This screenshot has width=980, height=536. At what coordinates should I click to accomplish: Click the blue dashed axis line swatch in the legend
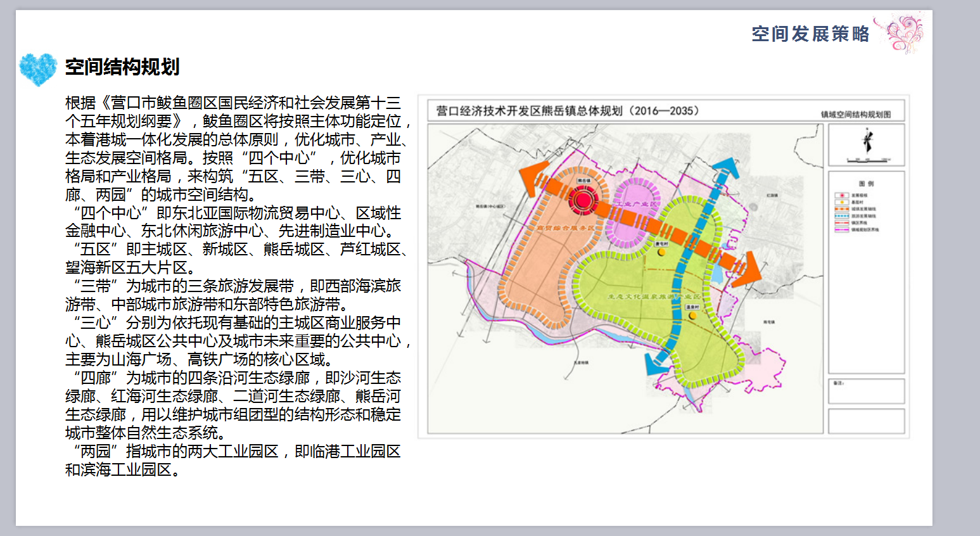coord(841,216)
